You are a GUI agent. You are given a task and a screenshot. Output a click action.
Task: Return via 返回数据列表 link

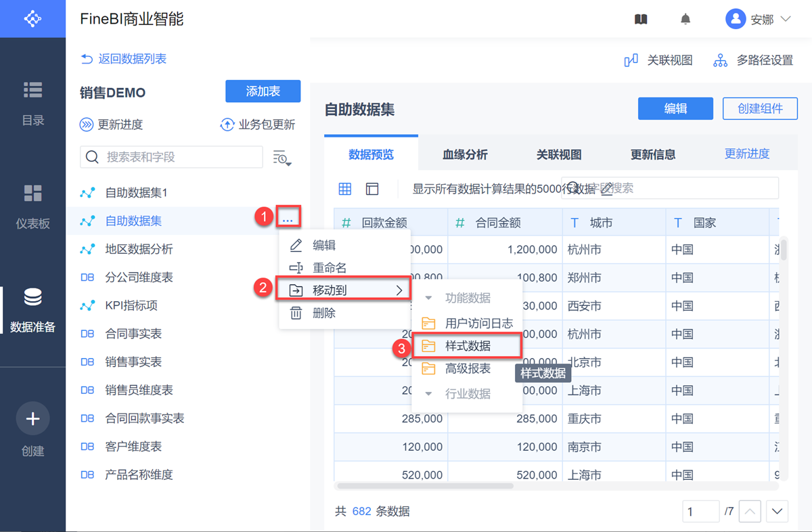[123, 59]
